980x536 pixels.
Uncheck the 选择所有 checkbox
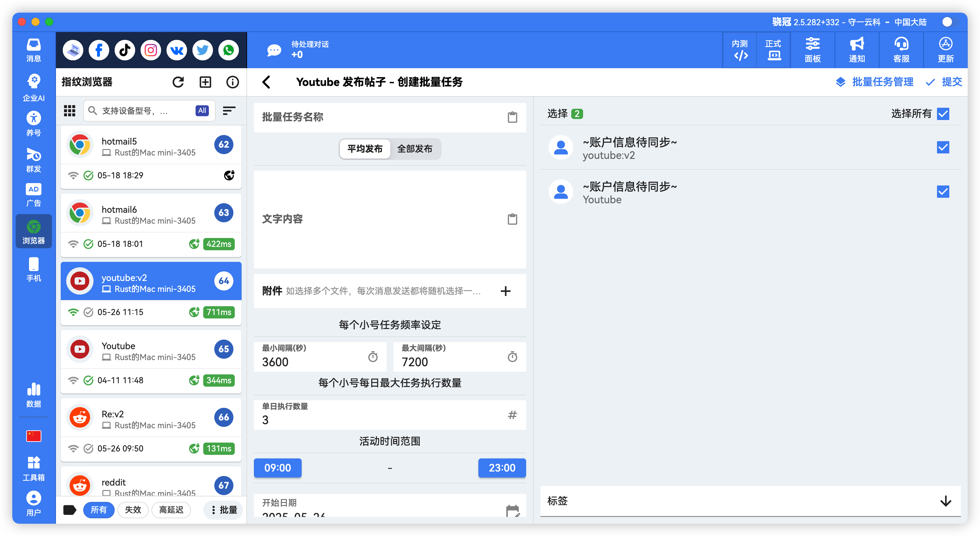pos(943,113)
